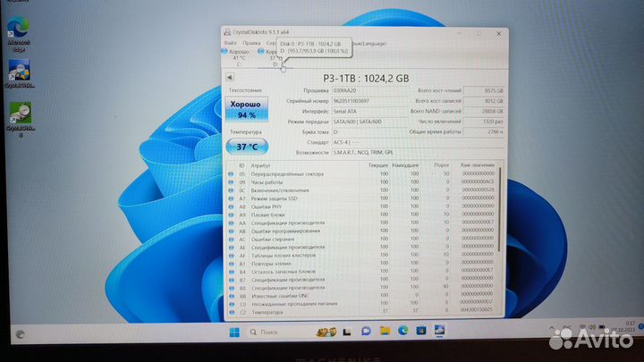Select disk C: with 41 °C status

pos(236,58)
